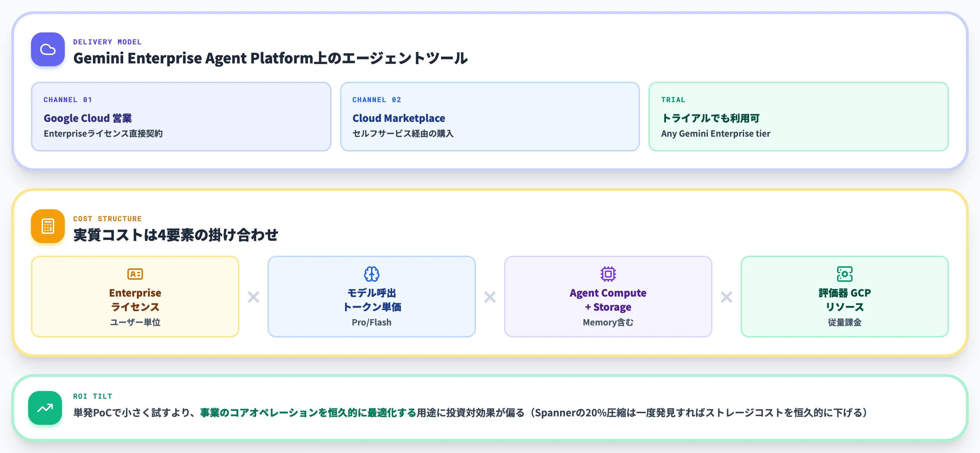
Task: Click the セルフサービス経由の購入 text
Action: (403, 134)
